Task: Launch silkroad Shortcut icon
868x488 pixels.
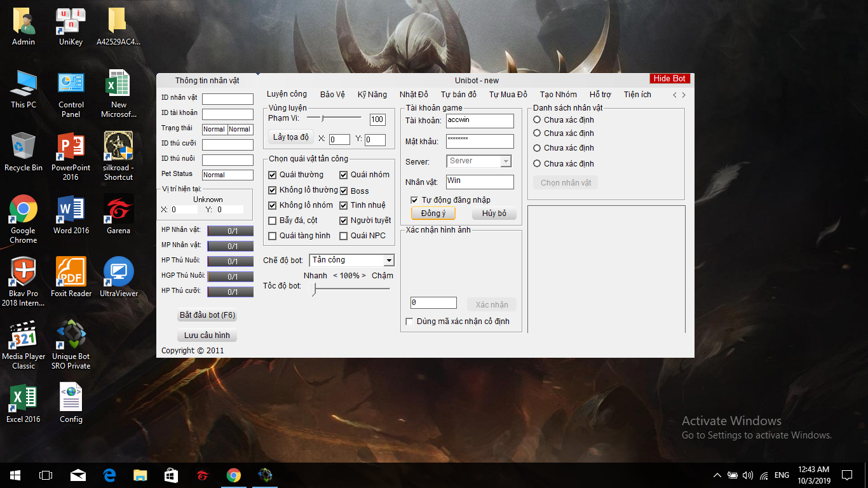Action: [118, 157]
